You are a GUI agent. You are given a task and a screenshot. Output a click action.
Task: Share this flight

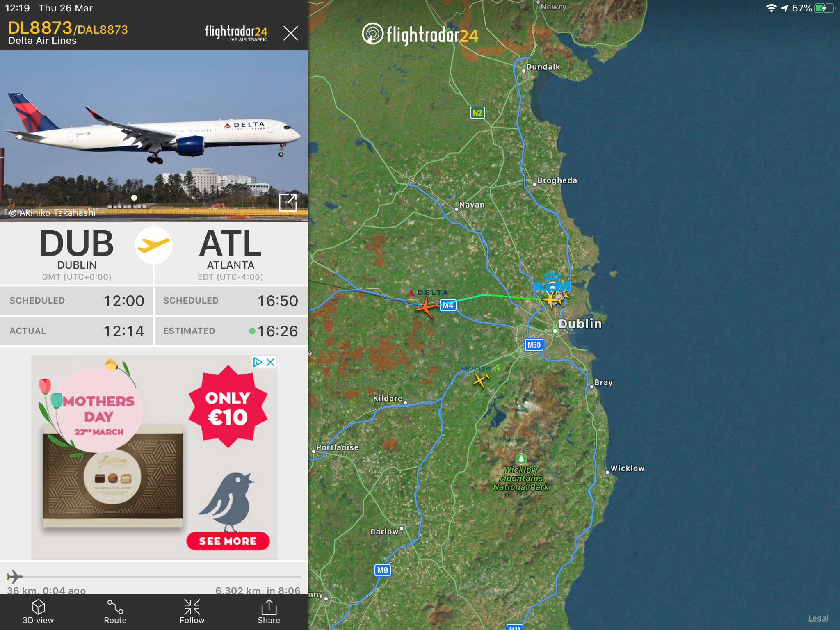tap(269, 612)
